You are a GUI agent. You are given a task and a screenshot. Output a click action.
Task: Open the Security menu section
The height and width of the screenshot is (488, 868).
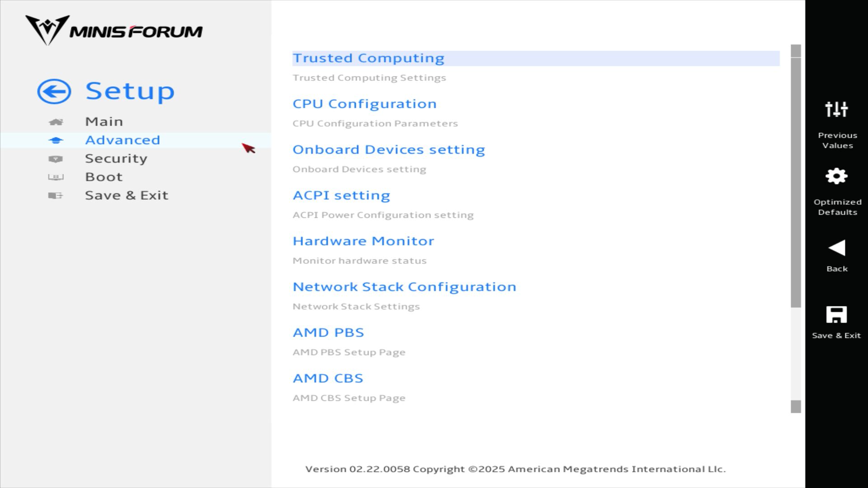(116, 159)
